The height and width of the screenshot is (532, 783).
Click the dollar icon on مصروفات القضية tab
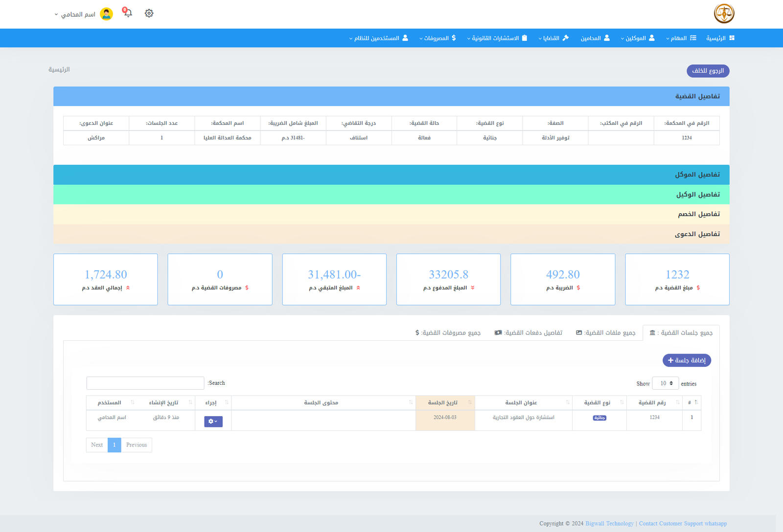[x=417, y=332]
